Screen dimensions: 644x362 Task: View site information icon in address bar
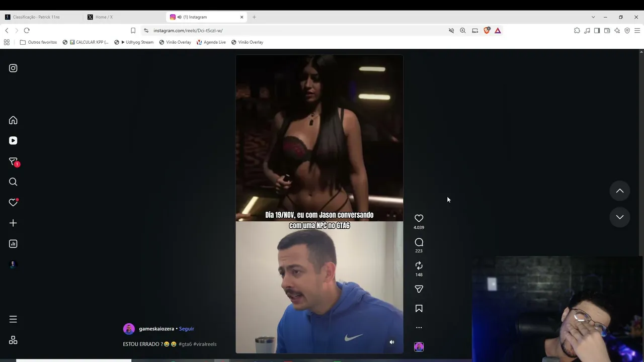pos(146,31)
